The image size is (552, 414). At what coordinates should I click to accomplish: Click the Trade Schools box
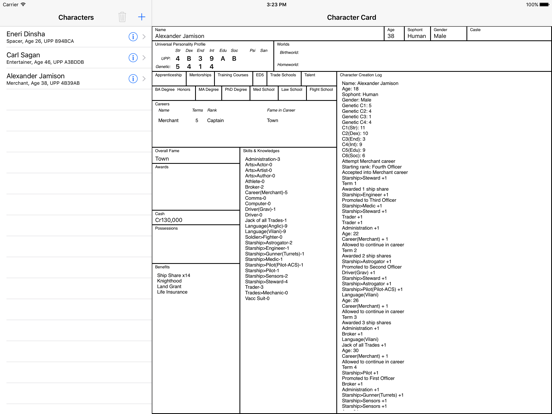point(284,79)
